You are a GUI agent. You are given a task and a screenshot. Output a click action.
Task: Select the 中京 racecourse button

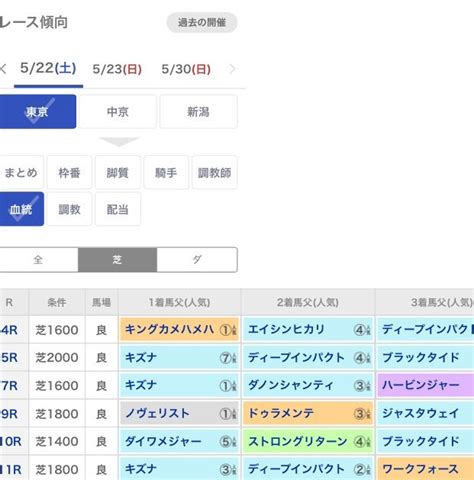(x=118, y=112)
